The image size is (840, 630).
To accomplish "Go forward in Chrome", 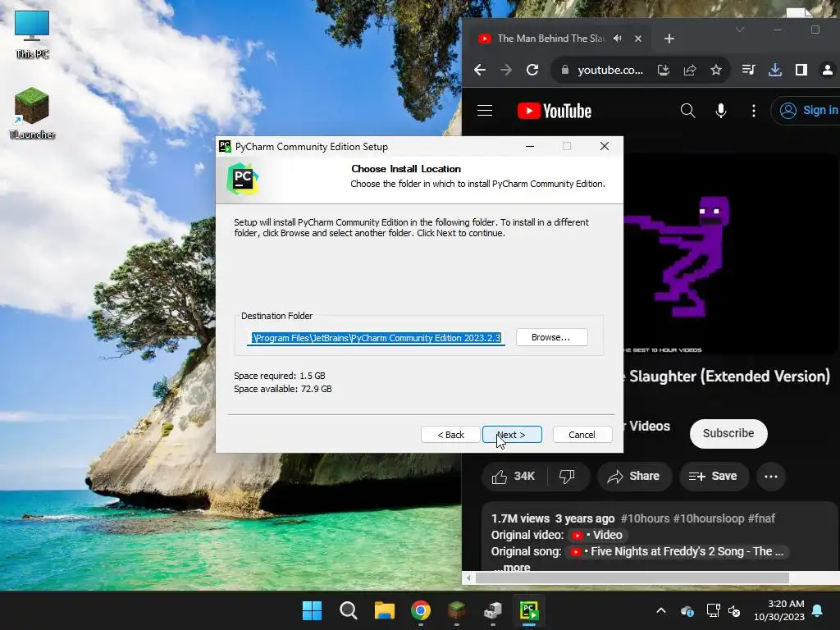I will tap(505, 70).
